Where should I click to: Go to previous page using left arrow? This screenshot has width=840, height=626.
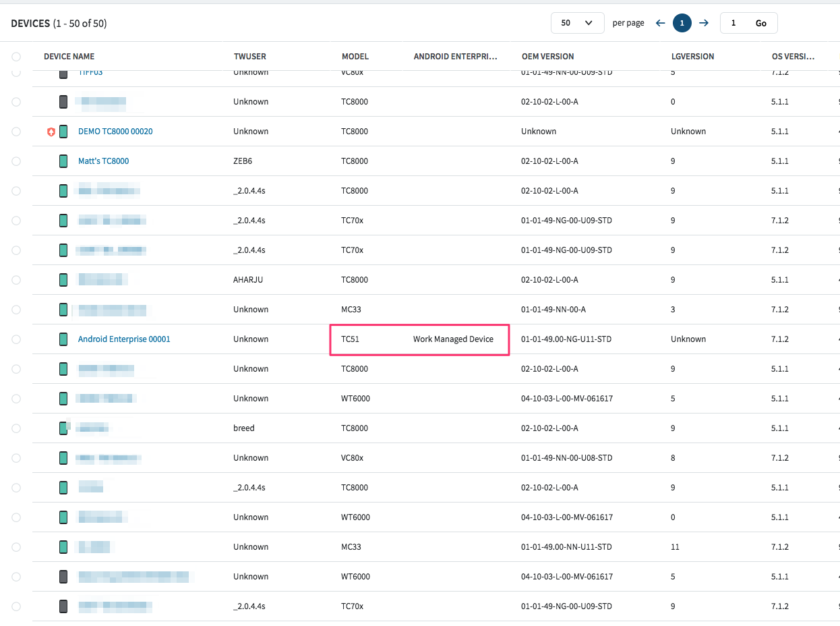pos(660,23)
